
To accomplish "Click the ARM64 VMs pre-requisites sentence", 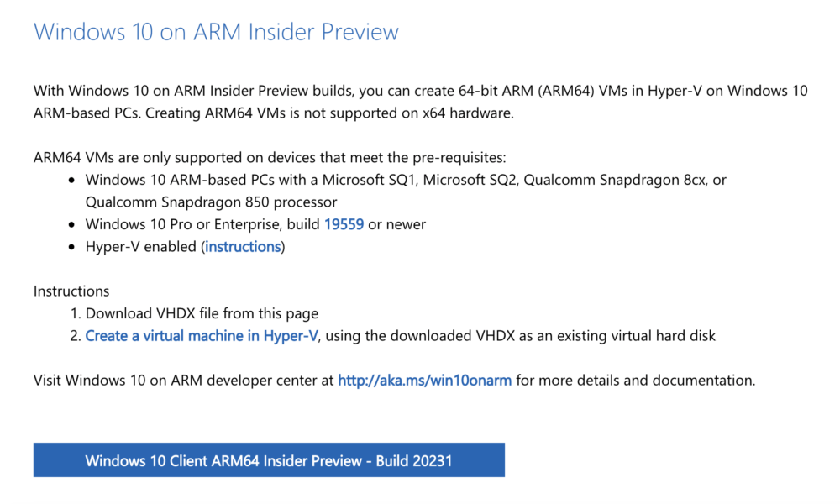I will (270, 157).
